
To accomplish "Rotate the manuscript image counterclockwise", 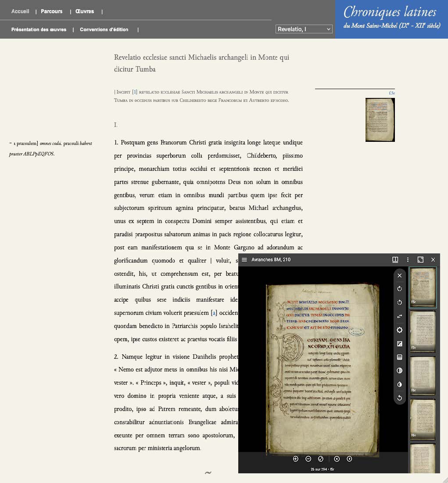I will [x=399, y=303].
